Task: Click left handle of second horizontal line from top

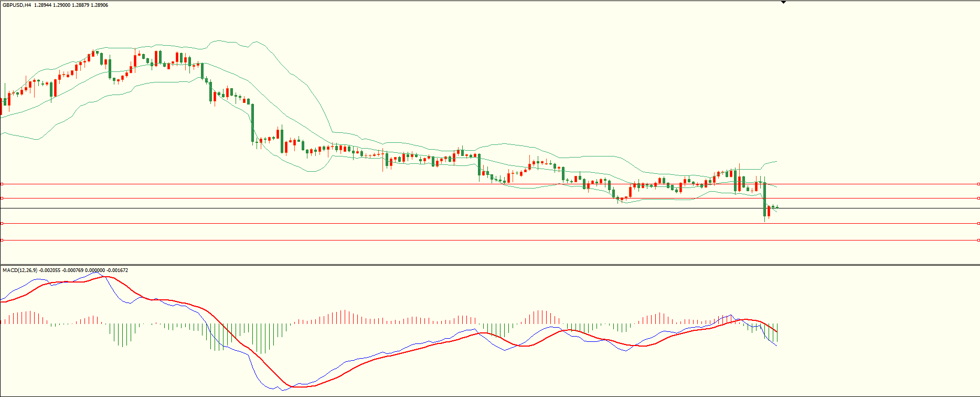Action: pyautogui.click(x=2, y=198)
